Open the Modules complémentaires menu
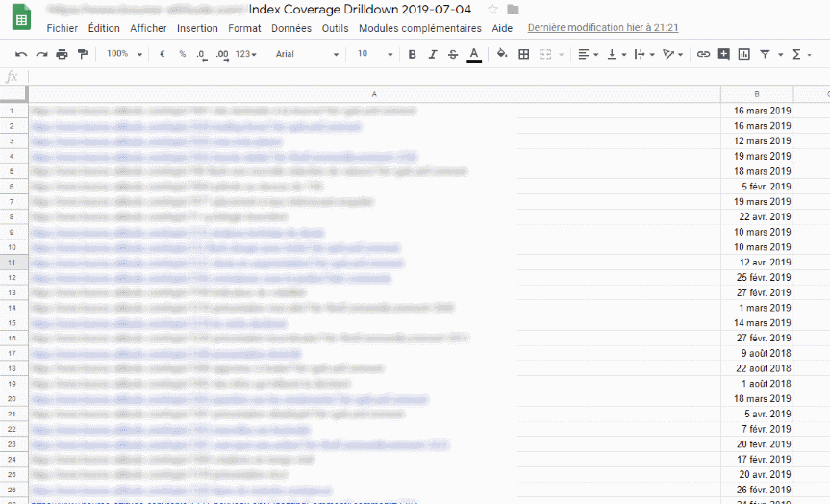 pos(419,28)
